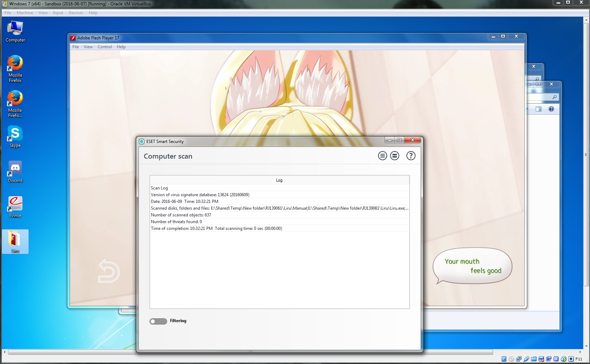Screen dimensions: 590x364
Task: Maximize the front Explorer window
Action: [x=538, y=84]
